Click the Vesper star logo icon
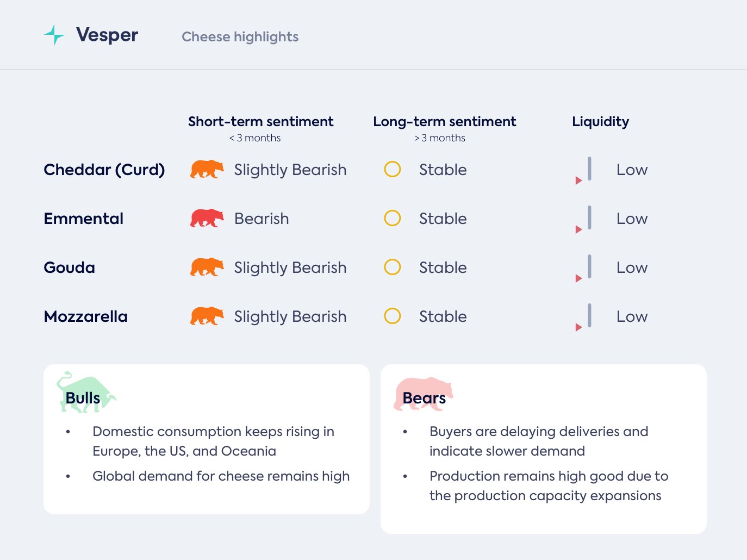This screenshot has height=560, width=747. click(54, 35)
